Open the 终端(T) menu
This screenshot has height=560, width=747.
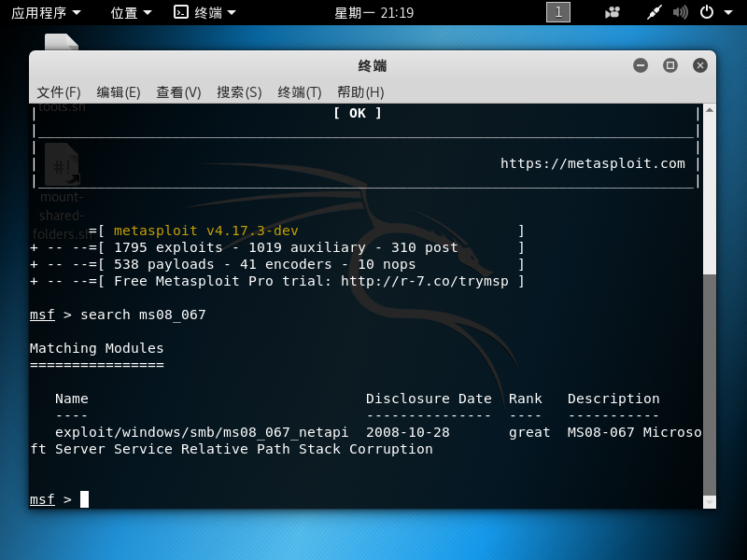tap(300, 91)
